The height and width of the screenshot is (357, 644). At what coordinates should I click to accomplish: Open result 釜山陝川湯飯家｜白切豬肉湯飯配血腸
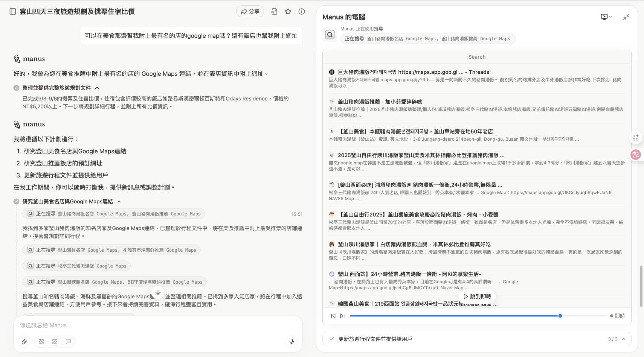[x=414, y=245]
